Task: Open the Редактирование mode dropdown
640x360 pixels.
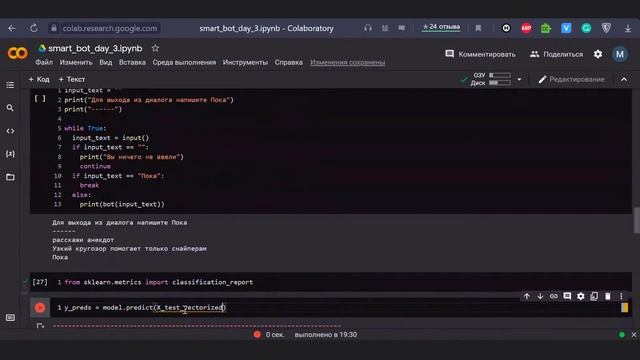Action: pos(571,79)
